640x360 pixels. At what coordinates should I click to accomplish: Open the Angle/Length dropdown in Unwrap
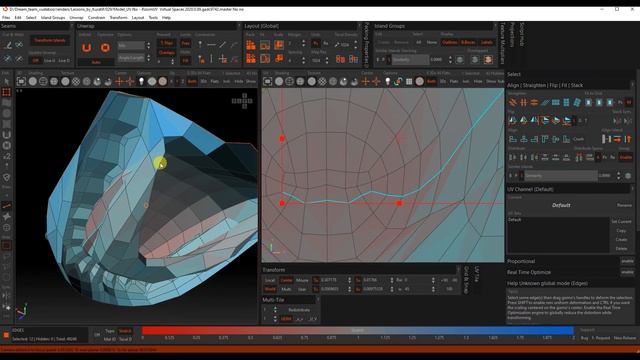[x=131, y=58]
